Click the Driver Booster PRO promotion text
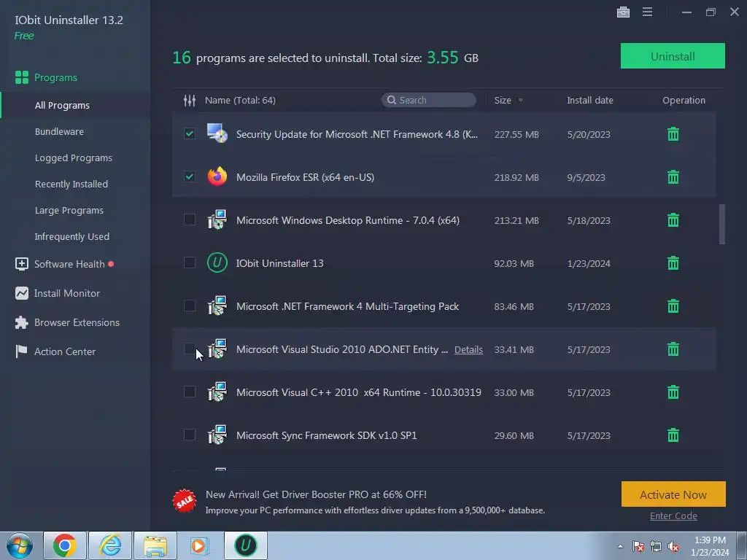 click(x=375, y=502)
